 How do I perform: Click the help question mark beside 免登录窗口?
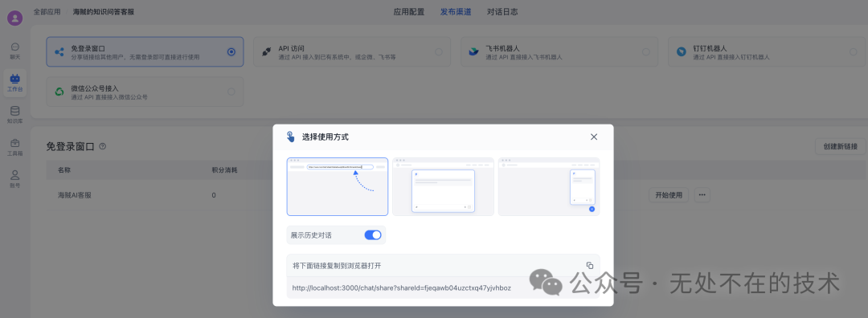(102, 147)
